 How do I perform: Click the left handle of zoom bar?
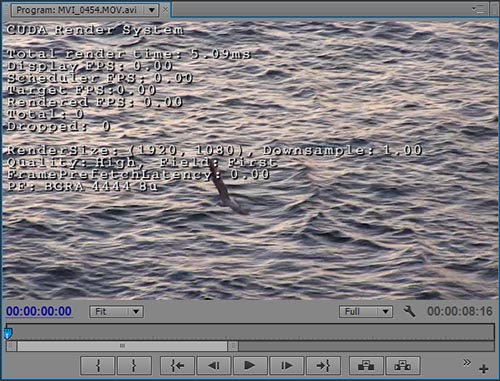[12, 346]
